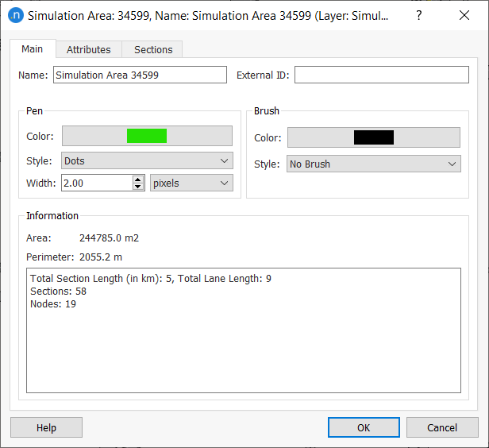This screenshot has height=448, width=489.
Task: Click the Help button
Action: coord(47,427)
